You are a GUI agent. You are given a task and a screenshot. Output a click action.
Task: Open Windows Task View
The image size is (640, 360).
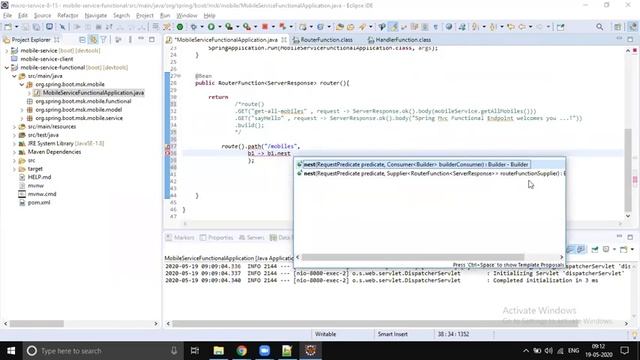point(195,351)
